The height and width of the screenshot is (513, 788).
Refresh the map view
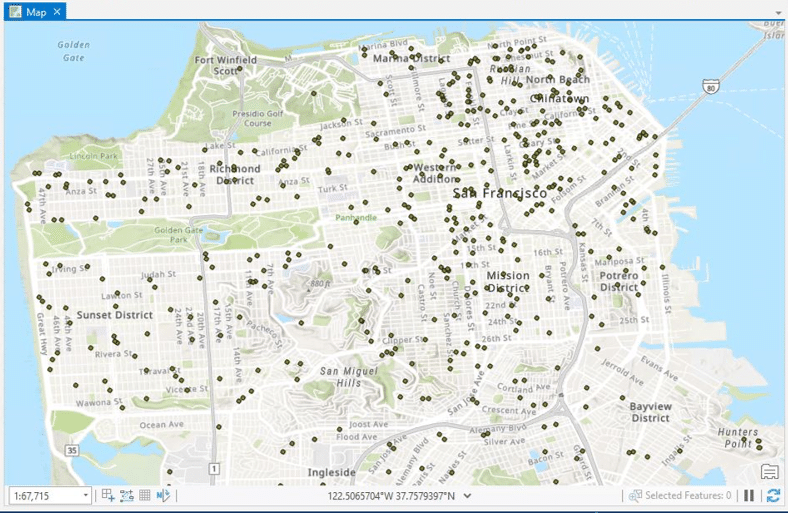pos(773,495)
